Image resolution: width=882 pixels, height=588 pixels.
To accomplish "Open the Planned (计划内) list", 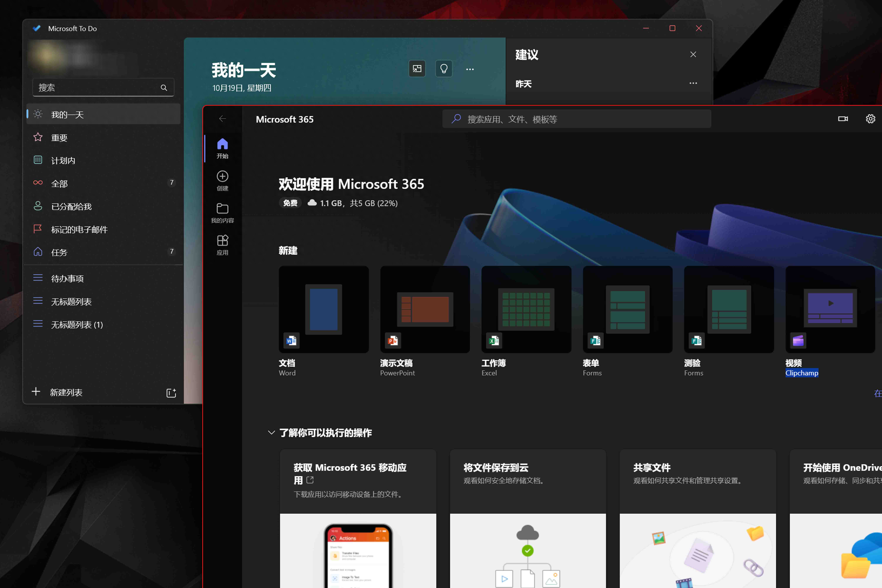I will coord(103,160).
